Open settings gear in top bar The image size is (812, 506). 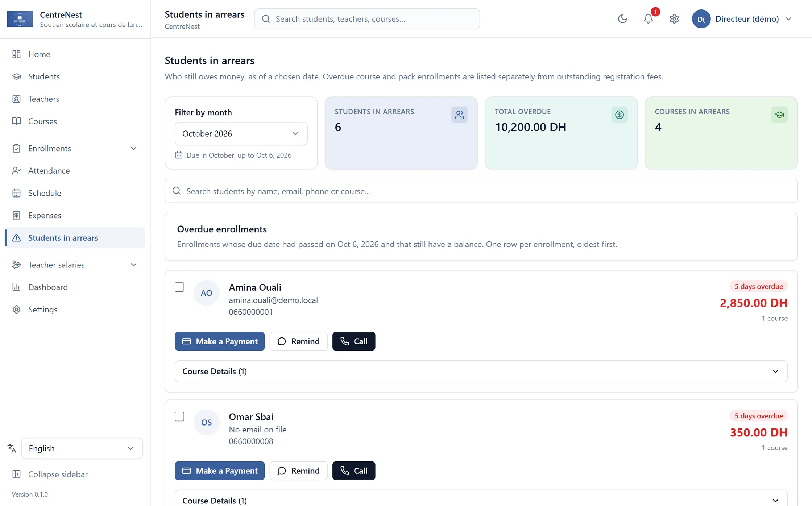point(674,19)
